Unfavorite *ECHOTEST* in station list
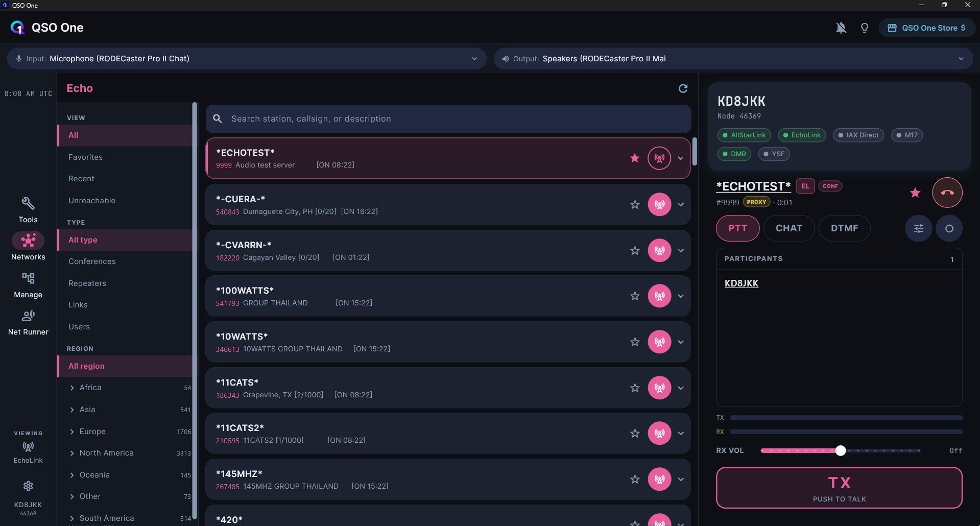Viewport: 980px width, 526px height. [635, 158]
